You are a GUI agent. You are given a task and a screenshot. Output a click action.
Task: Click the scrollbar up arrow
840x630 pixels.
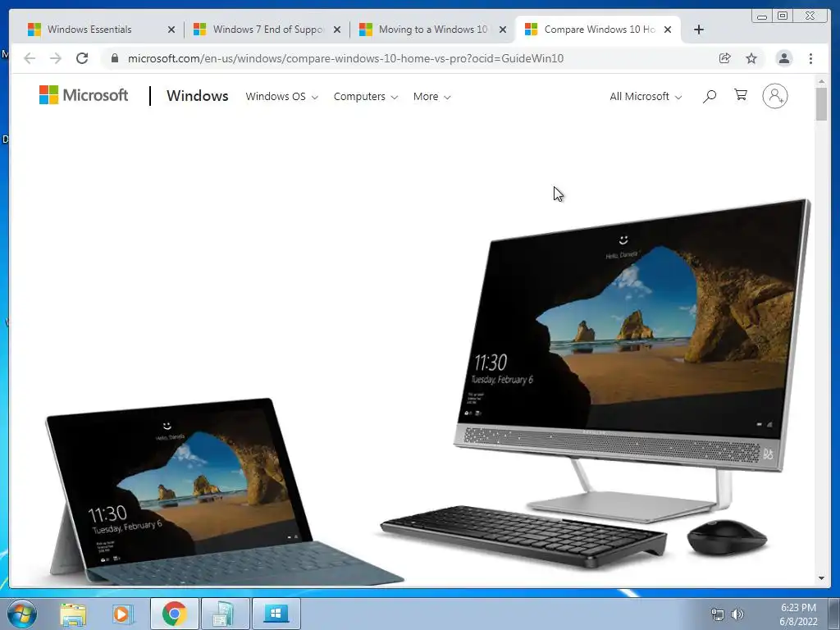tap(821, 81)
